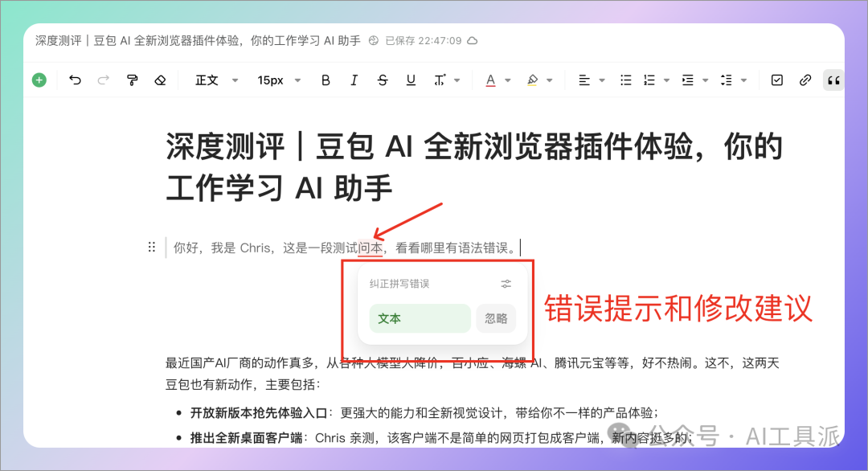868x471 pixels.
Task: Toggle strikethrough formatting
Action: pos(383,80)
